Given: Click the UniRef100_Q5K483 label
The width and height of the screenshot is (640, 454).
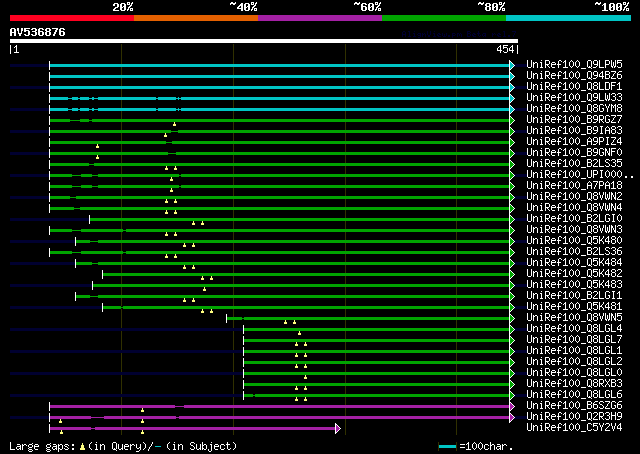Looking at the screenshot, I should point(574,285).
